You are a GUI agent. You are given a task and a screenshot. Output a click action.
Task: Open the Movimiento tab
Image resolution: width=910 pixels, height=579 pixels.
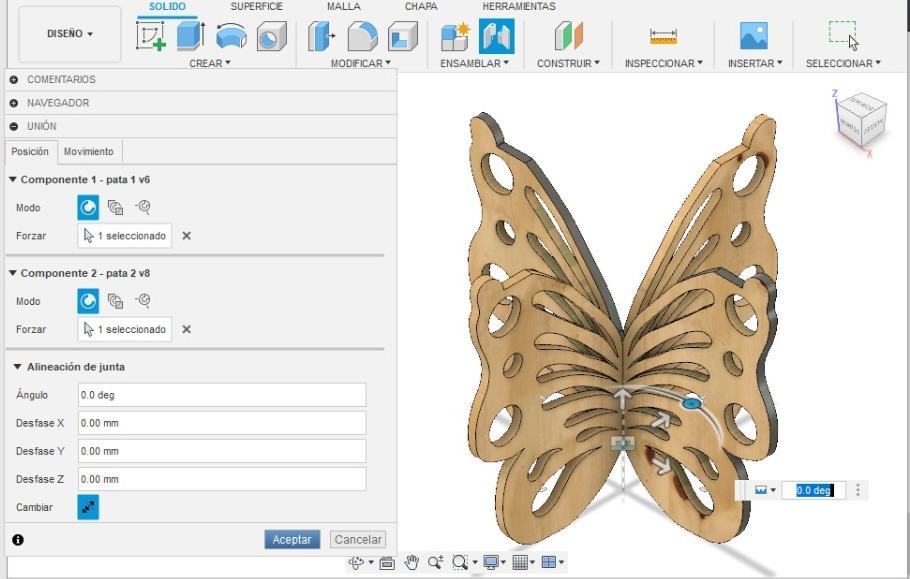tap(89, 151)
